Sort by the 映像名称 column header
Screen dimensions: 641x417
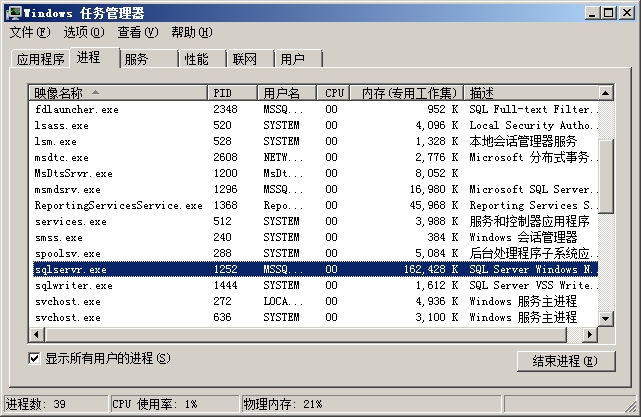[118, 93]
